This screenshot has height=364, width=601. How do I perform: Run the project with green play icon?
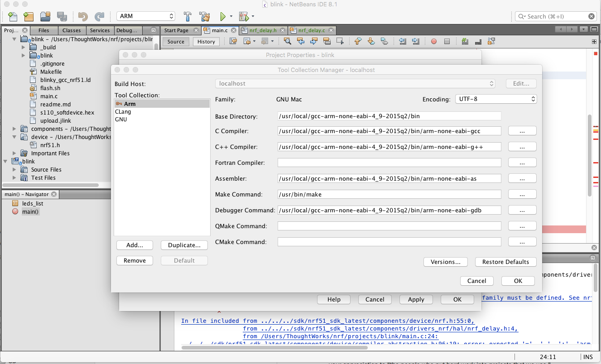coord(223,16)
